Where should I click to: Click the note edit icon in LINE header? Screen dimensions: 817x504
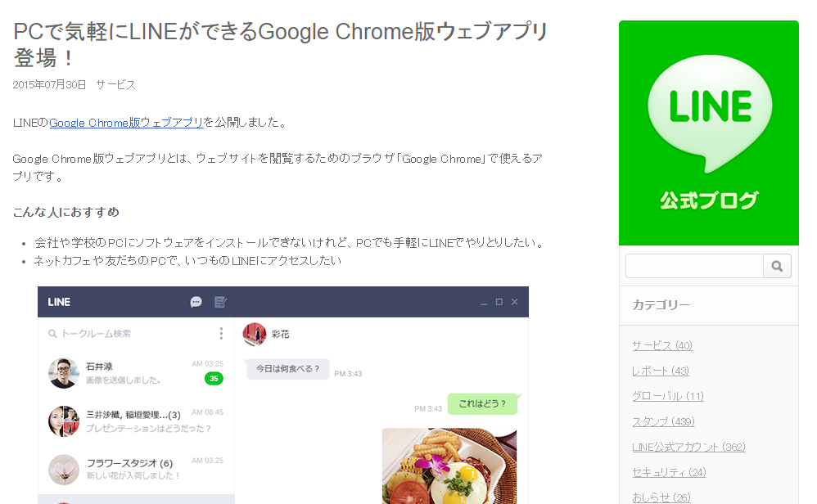click(x=220, y=302)
